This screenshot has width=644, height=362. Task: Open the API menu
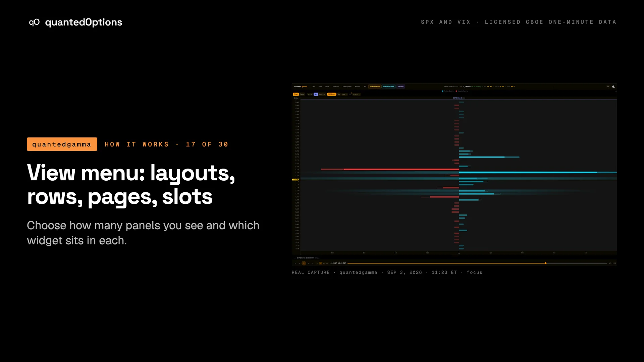click(365, 86)
